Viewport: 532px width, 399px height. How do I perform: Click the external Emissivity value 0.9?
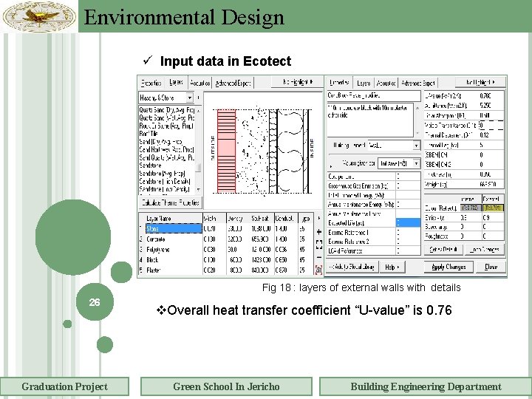[493, 217]
